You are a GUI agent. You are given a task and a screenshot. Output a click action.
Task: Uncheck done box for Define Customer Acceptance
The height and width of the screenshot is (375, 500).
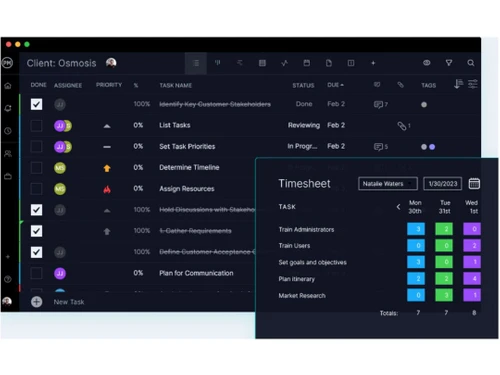[36, 252]
